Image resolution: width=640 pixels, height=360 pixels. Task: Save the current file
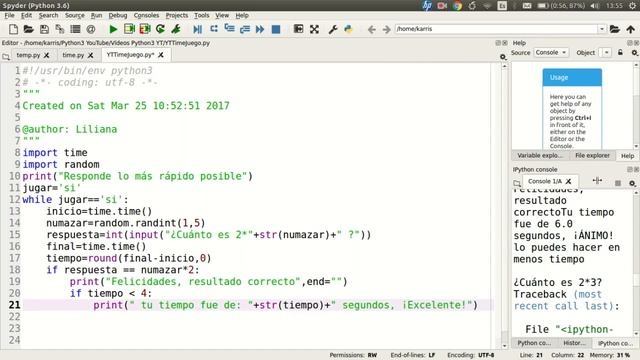[44, 29]
